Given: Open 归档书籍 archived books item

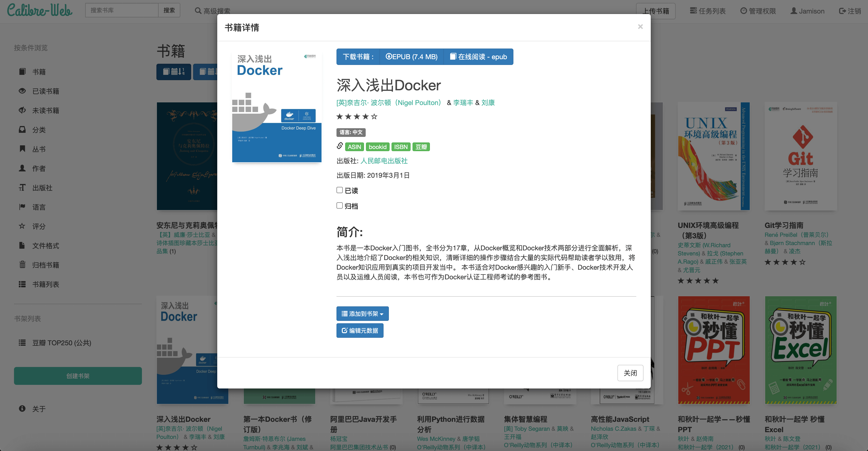Looking at the screenshot, I should click(45, 265).
